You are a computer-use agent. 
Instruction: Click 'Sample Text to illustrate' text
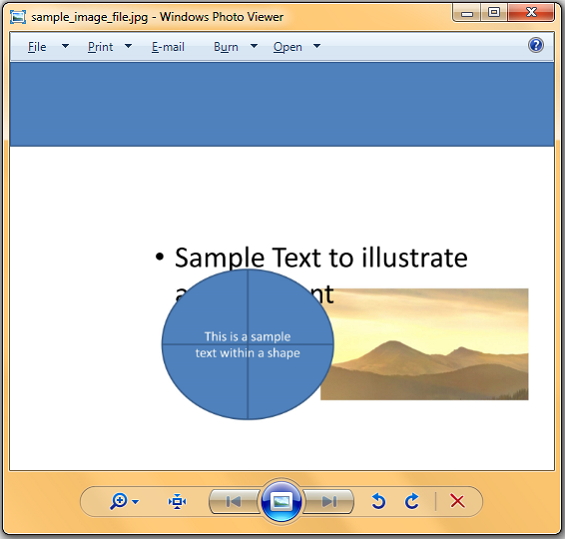pyautogui.click(x=321, y=258)
